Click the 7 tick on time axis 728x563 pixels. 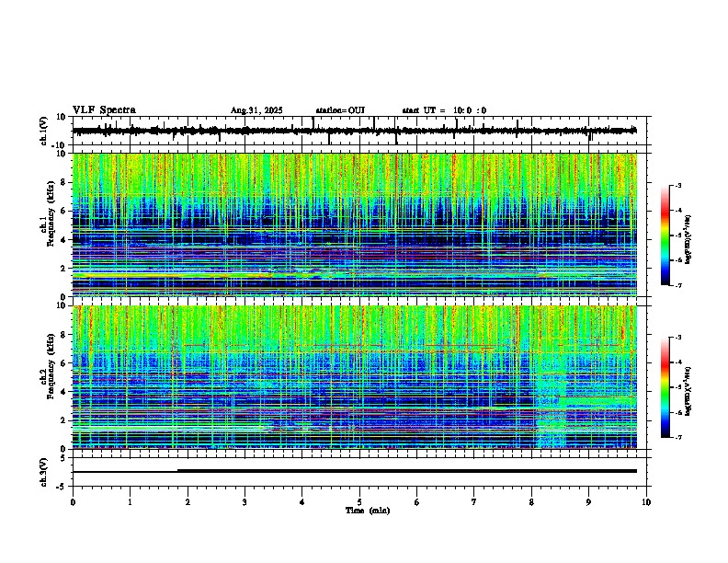474,502
